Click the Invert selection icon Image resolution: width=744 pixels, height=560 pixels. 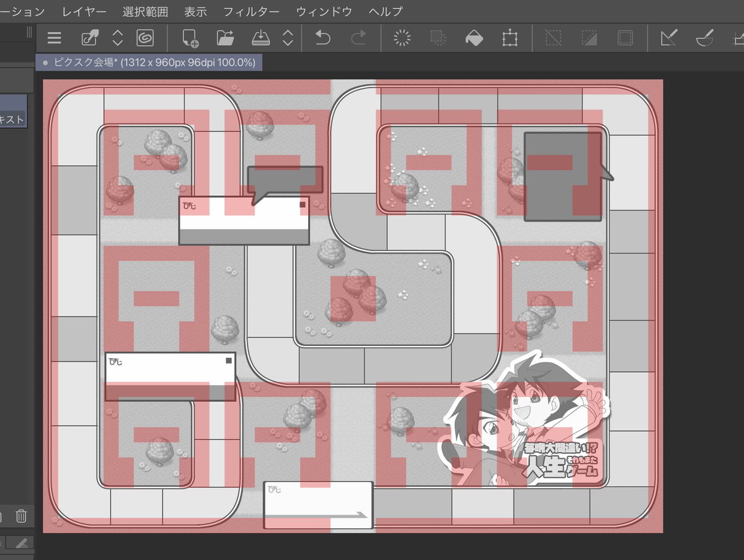click(590, 38)
